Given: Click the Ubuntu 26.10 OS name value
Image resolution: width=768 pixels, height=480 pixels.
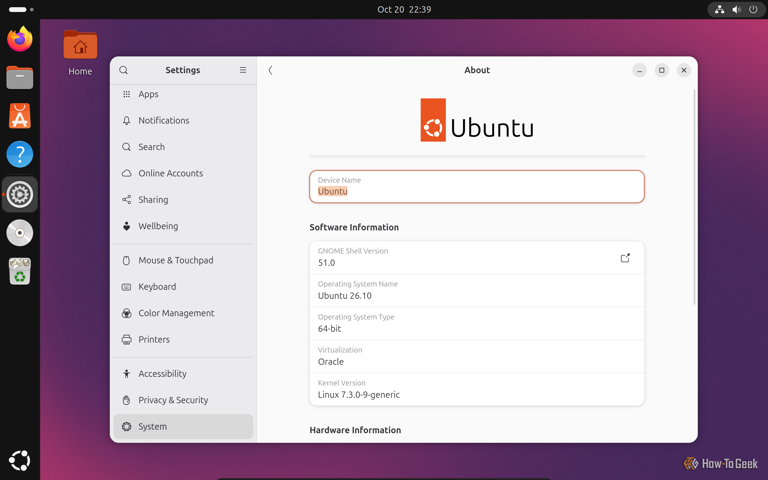Looking at the screenshot, I should 345,296.
